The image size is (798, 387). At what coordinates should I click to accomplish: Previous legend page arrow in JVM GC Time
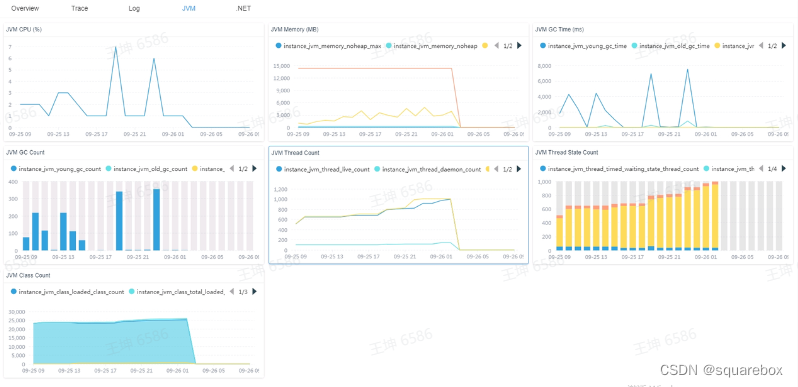click(x=761, y=46)
